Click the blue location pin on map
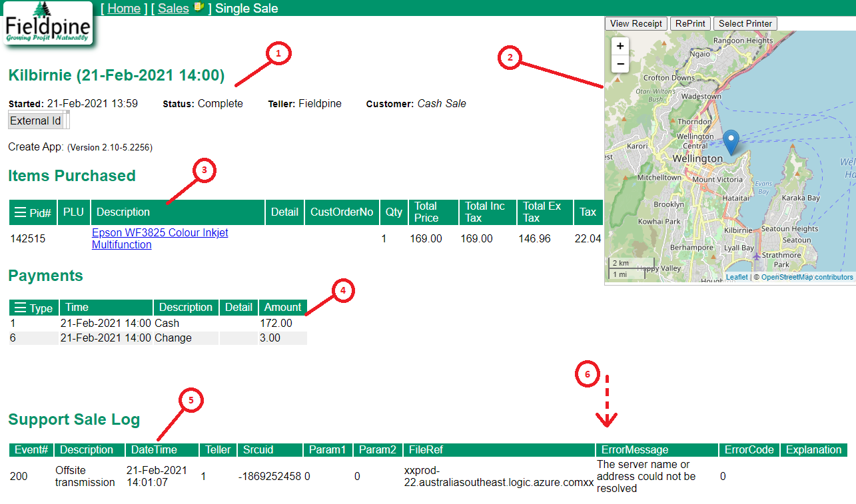Image resolution: width=856 pixels, height=504 pixels. point(731,142)
